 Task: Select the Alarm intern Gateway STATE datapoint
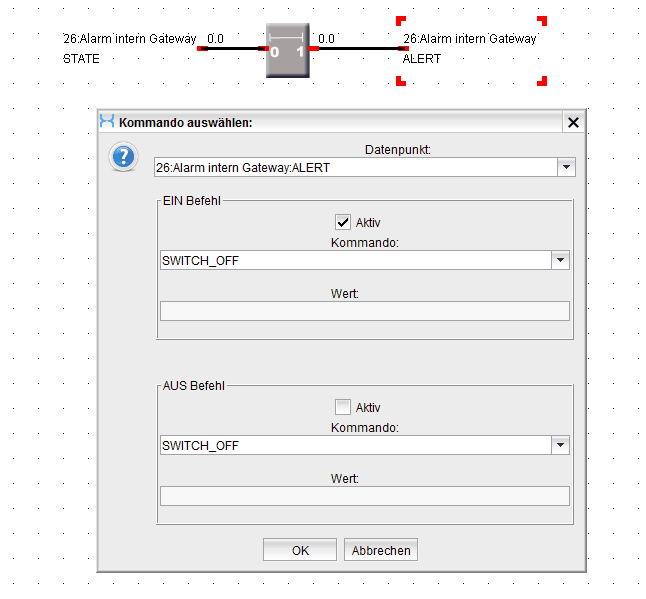pos(129,48)
